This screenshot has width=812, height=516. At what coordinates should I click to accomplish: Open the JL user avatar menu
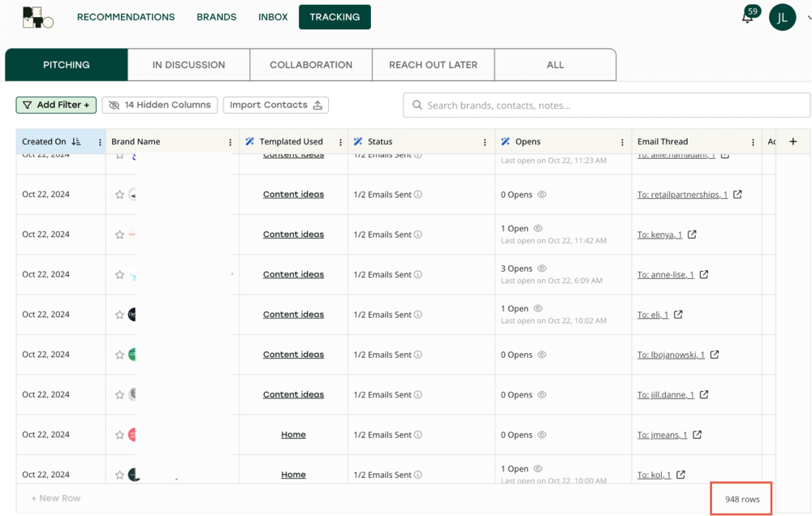(782, 18)
